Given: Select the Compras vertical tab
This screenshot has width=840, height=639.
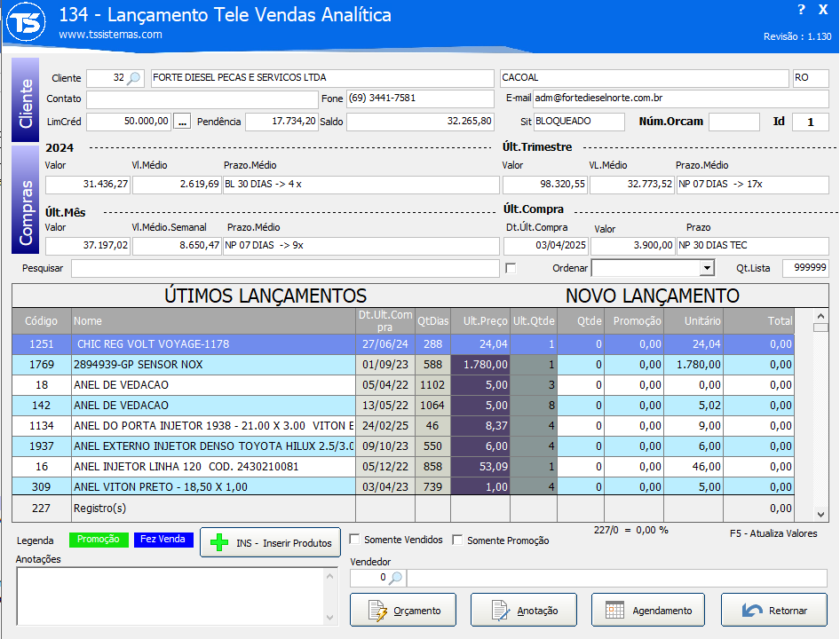Looking at the screenshot, I should [x=25, y=200].
